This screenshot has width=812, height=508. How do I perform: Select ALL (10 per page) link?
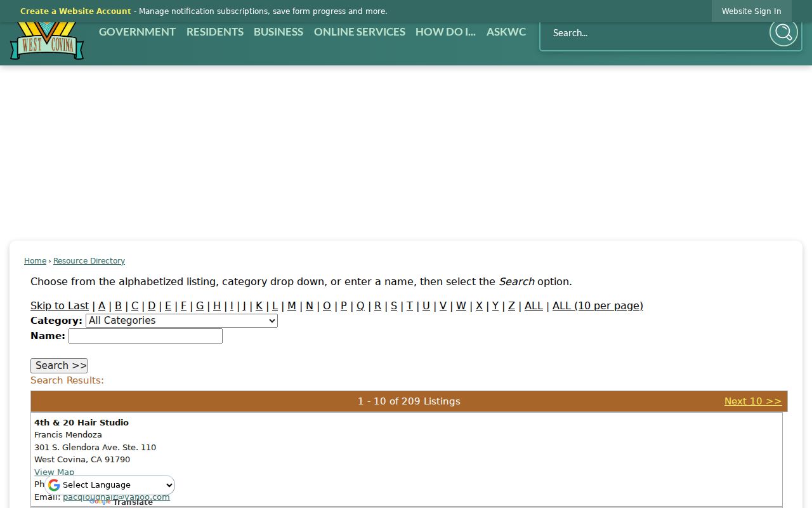(x=598, y=306)
